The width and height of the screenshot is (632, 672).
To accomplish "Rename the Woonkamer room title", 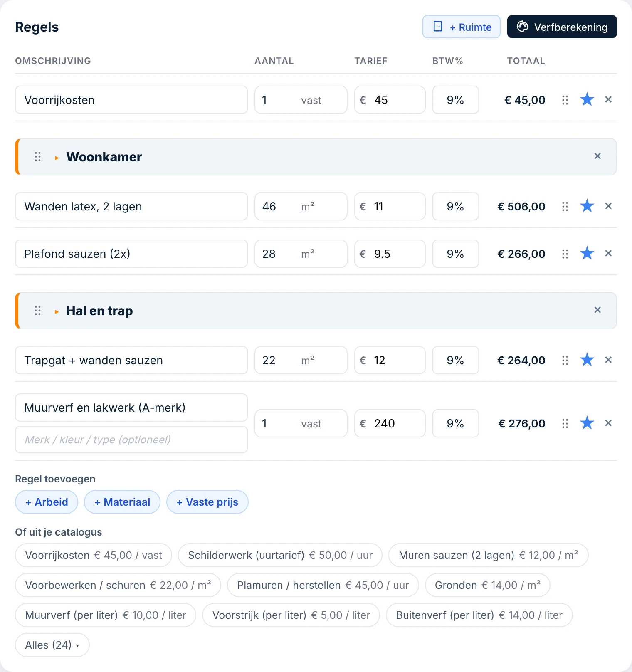I will [x=104, y=157].
